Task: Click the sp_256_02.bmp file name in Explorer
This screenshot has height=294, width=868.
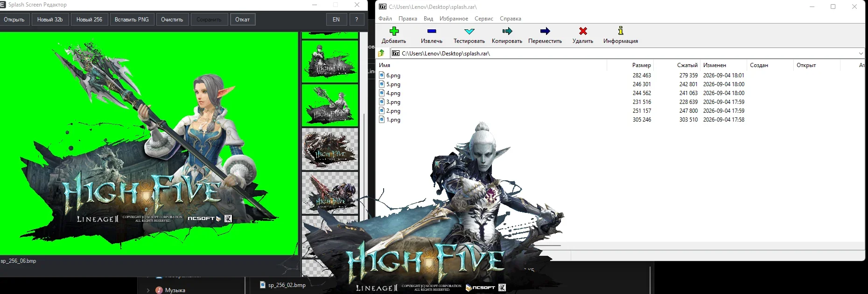Action: tap(287, 285)
